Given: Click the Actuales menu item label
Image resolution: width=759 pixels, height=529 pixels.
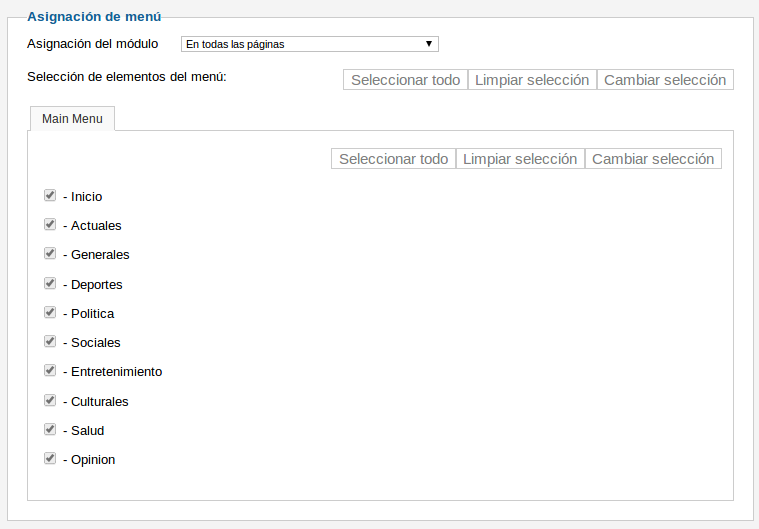Looking at the screenshot, I should [92, 226].
